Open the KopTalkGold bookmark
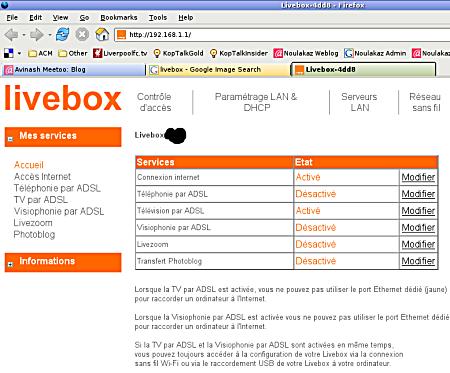The image size is (450, 373). pos(178,53)
